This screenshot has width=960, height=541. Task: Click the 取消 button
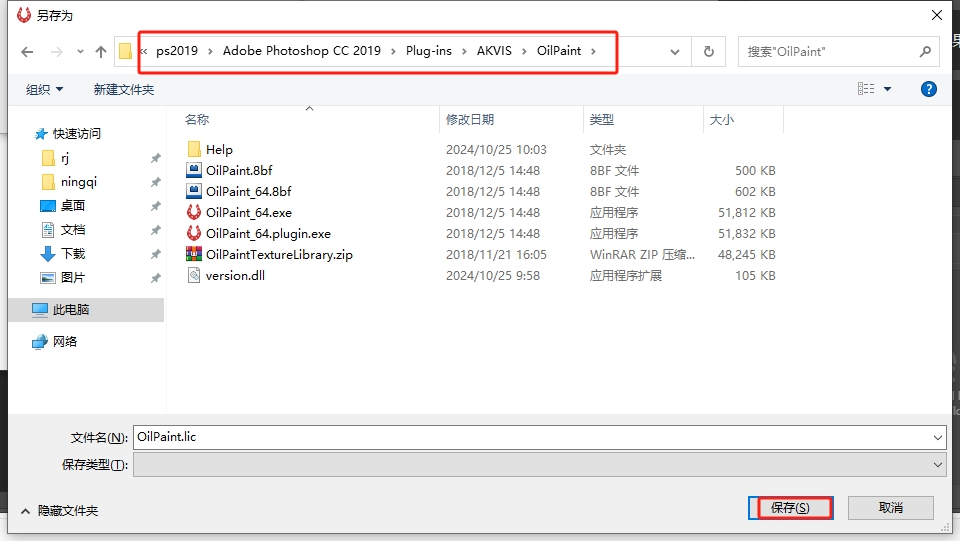coord(891,508)
